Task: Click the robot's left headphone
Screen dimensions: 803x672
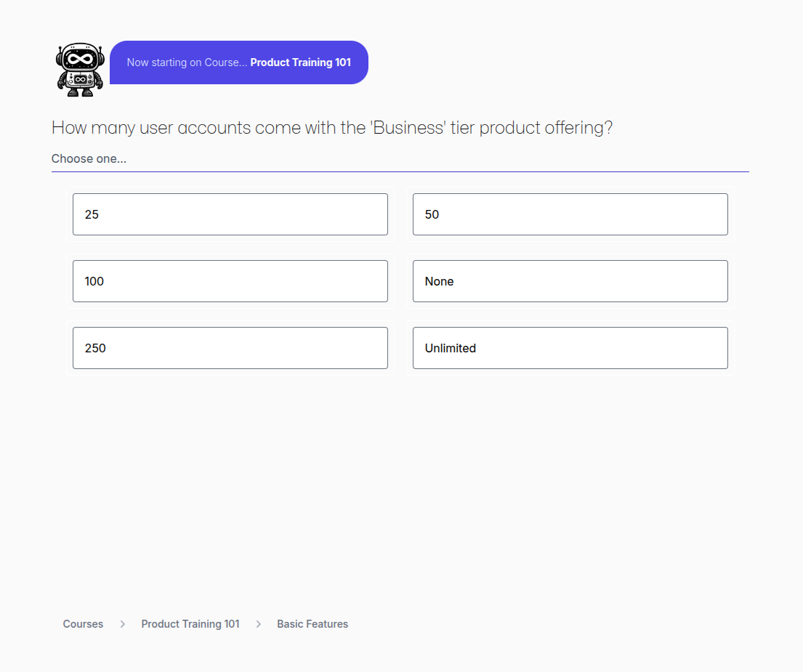Action: (60, 59)
